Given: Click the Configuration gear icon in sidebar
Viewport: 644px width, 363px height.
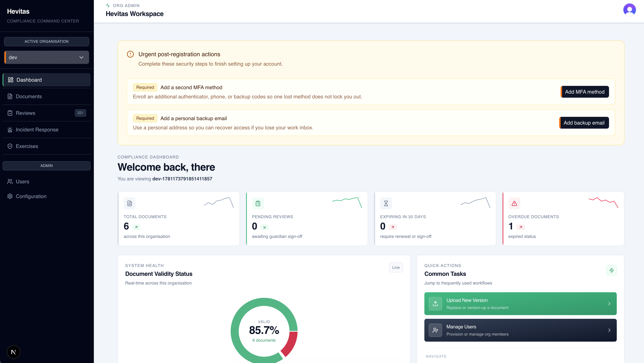Looking at the screenshot, I should (10, 196).
